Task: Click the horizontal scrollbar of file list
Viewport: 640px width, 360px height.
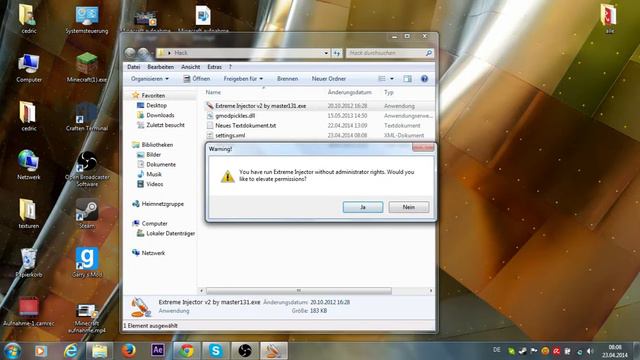Action: click(299, 291)
